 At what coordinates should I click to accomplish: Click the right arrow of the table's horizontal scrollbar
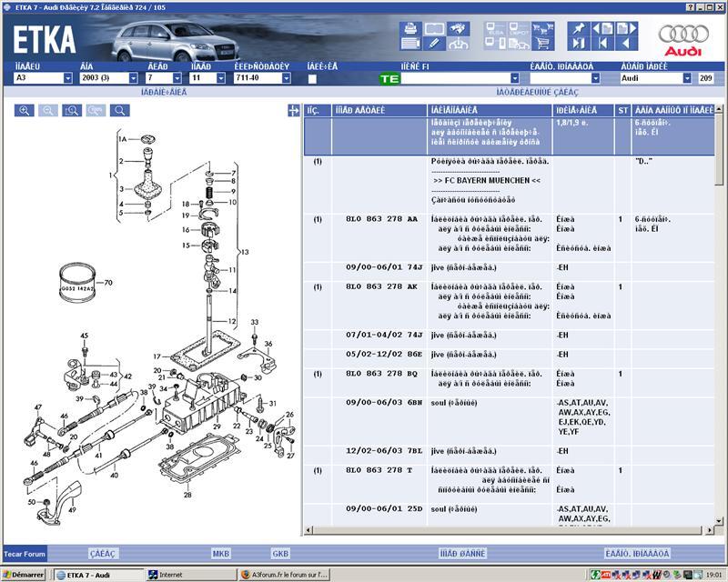[710, 530]
